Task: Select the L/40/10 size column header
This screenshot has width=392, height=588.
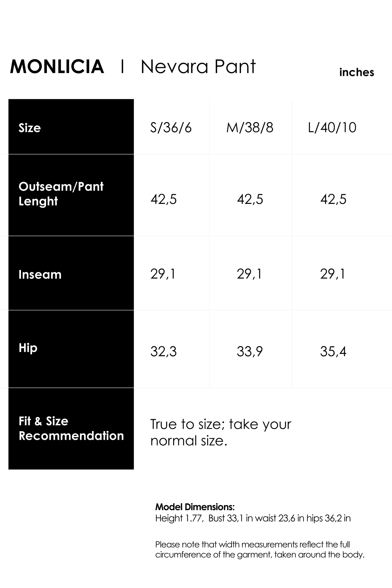Action: [x=332, y=128]
